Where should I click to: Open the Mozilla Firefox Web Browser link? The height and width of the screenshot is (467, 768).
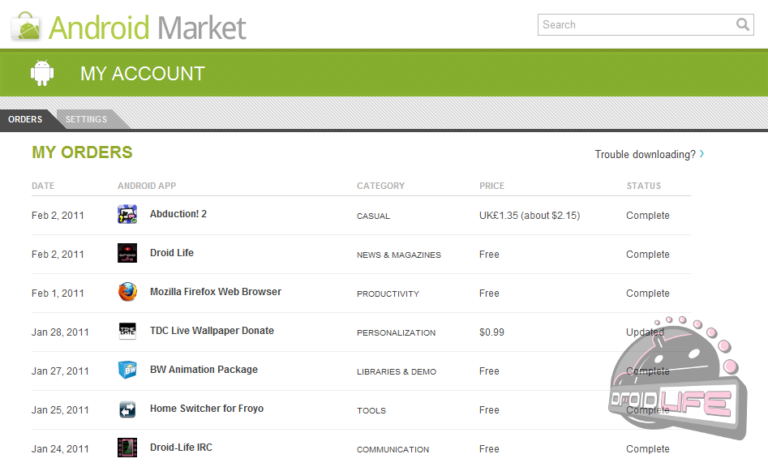215,292
